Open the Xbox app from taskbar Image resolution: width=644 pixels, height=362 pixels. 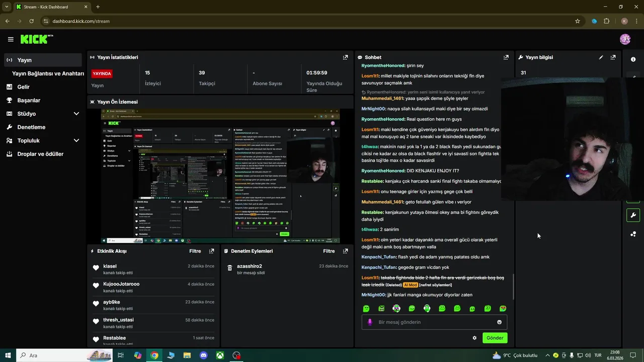pyautogui.click(x=220, y=355)
